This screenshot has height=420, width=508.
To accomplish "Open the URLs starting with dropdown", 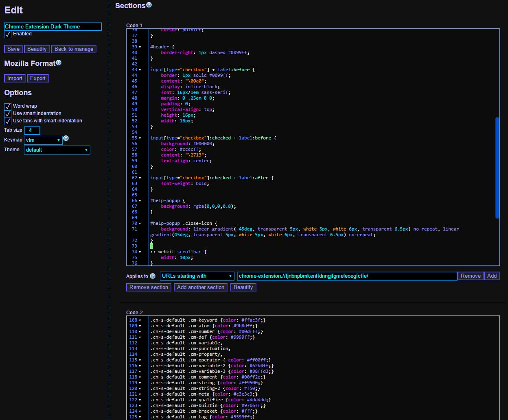I will [197, 276].
